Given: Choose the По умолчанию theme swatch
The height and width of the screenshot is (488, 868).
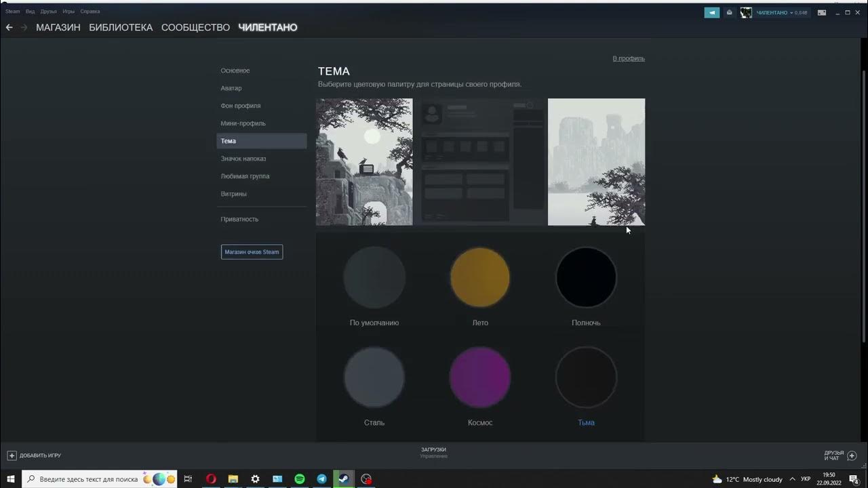Looking at the screenshot, I should coord(374,277).
